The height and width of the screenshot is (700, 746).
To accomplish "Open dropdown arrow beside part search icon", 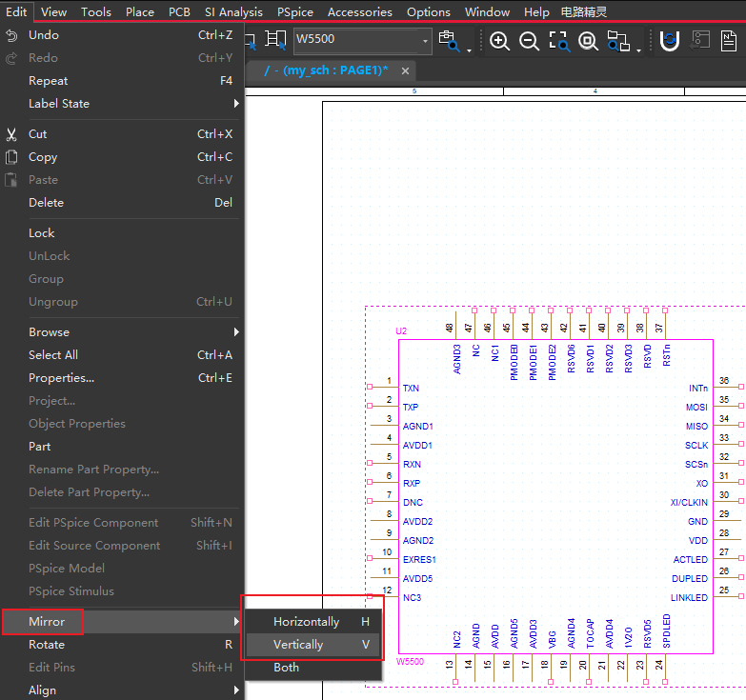I will click(469, 50).
